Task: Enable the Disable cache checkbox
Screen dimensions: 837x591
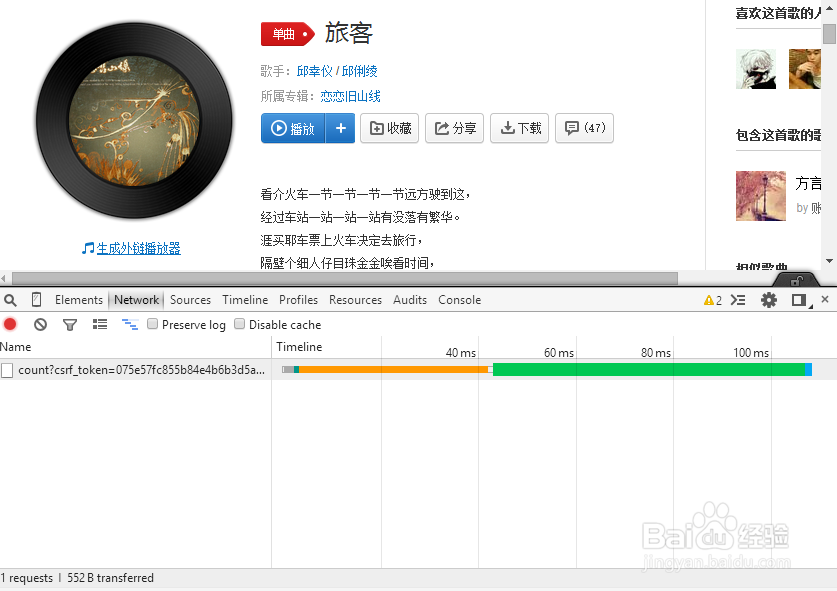Action: [239, 324]
